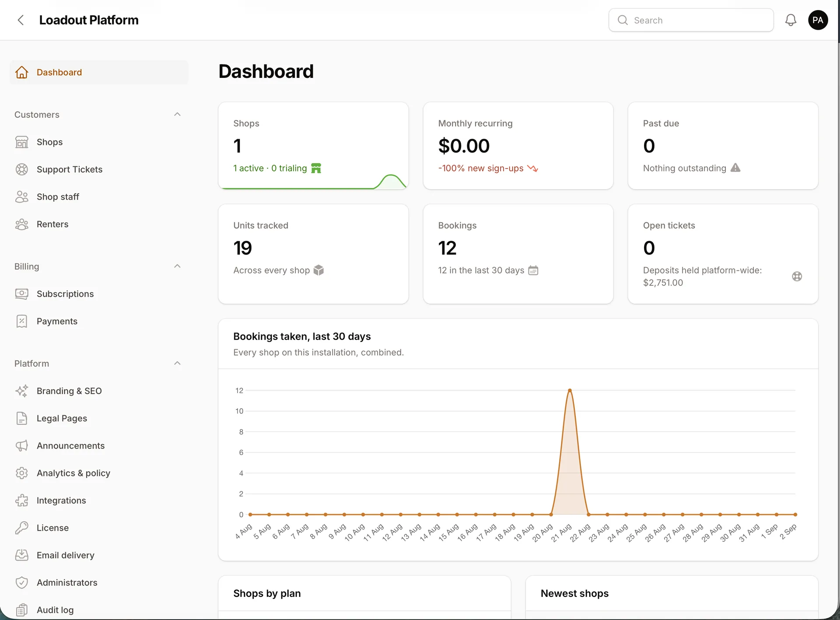The width and height of the screenshot is (840, 620).
Task: Click the Email delivery inbox icon
Action: pyautogui.click(x=21, y=555)
